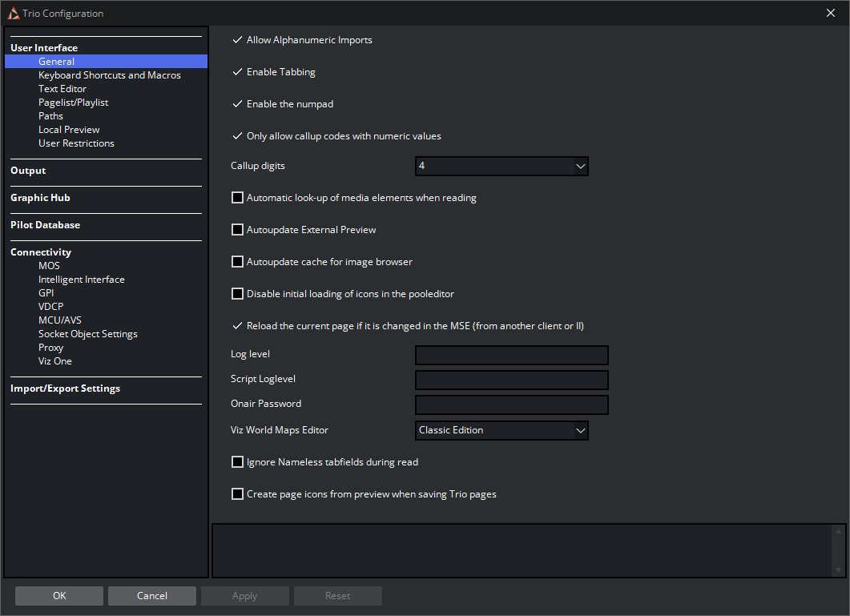850x616 pixels.
Task: Expand the Output section
Action: tap(28, 171)
